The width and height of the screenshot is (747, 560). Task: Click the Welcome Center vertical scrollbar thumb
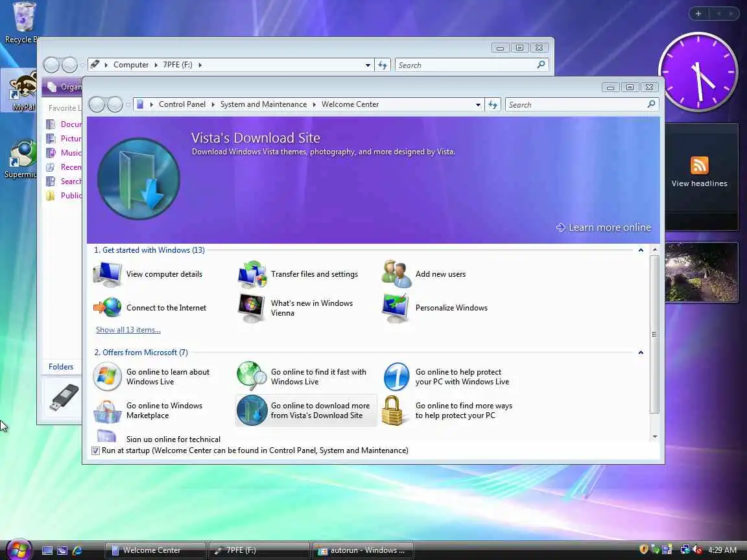pos(654,334)
